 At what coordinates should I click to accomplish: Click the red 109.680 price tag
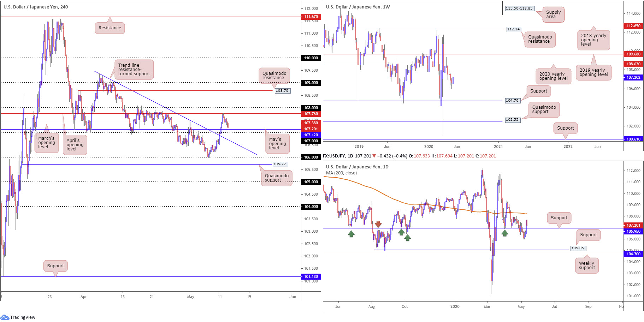633,54
